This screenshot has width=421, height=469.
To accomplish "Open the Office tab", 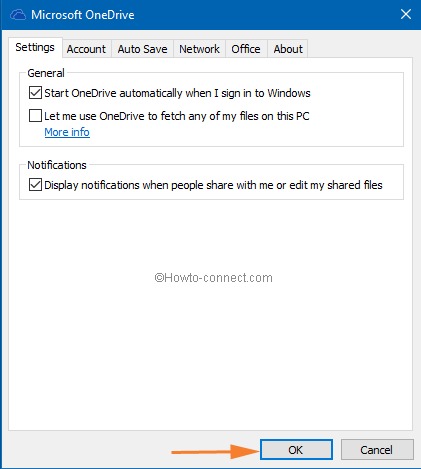I will click(x=246, y=49).
